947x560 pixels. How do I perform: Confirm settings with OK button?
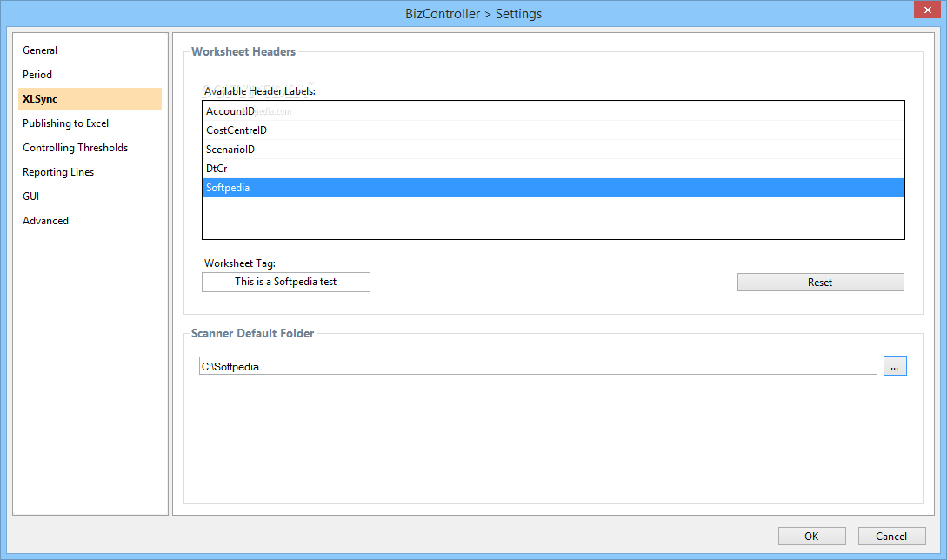pos(811,536)
